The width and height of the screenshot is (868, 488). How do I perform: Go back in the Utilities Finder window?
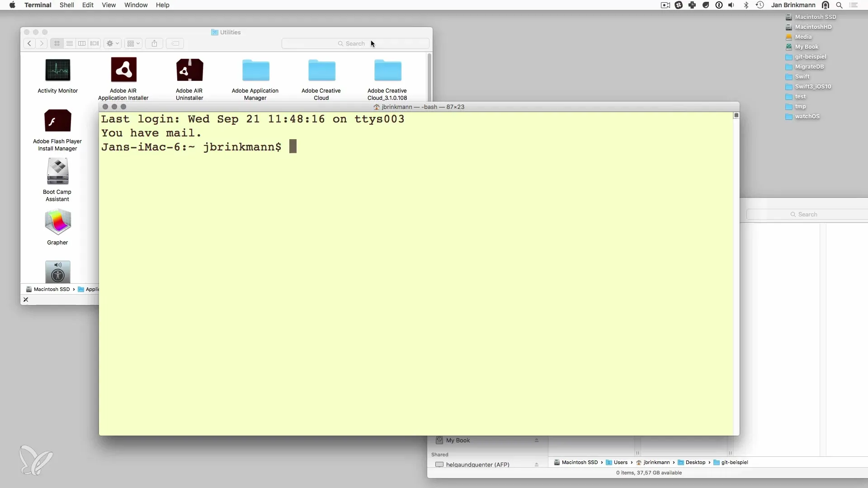[29, 43]
